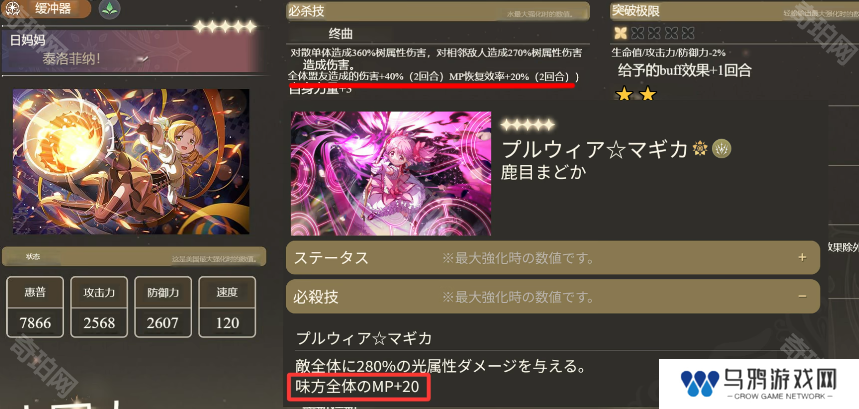Click the round gold badge near title
The image size is (859, 409).
pyautogui.click(x=721, y=148)
